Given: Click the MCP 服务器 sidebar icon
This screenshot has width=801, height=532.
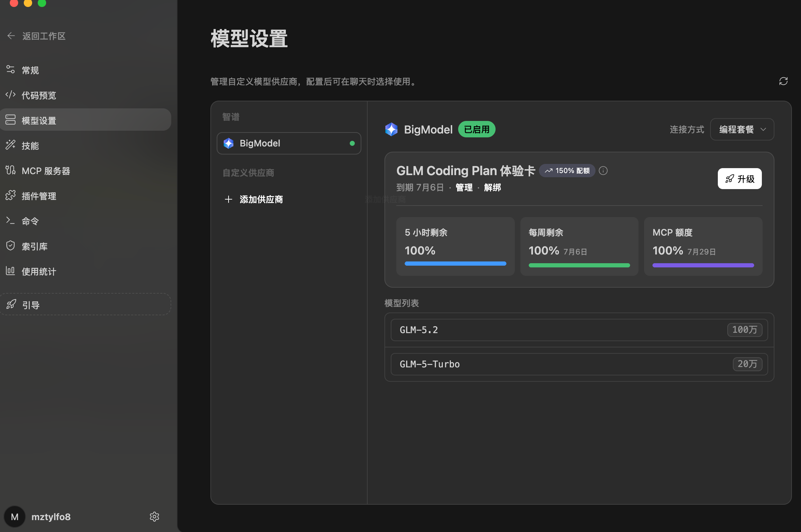Looking at the screenshot, I should (10, 170).
